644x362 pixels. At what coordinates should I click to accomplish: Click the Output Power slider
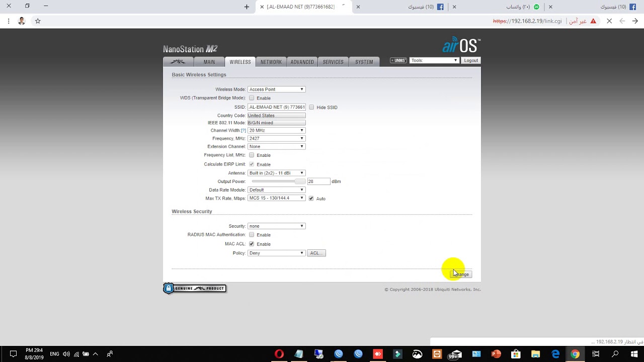click(x=278, y=181)
